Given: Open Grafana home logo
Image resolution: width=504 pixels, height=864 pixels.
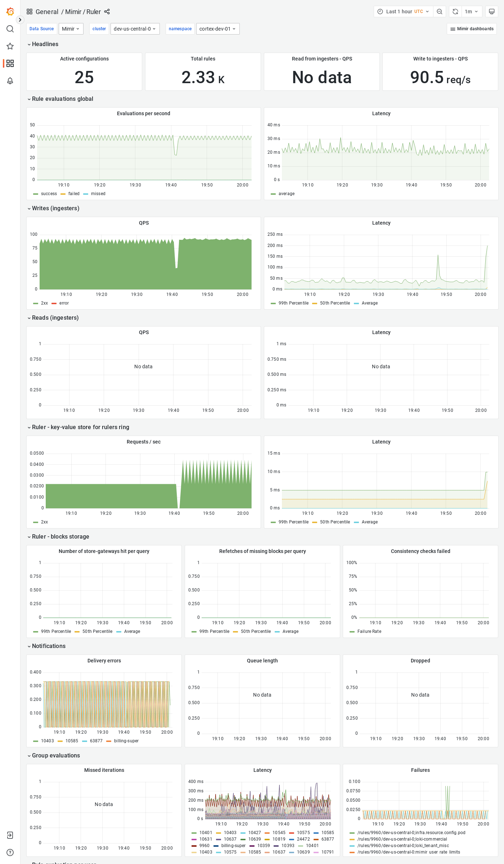Looking at the screenshot, I should pyautogui.click(x=10, y=12).
